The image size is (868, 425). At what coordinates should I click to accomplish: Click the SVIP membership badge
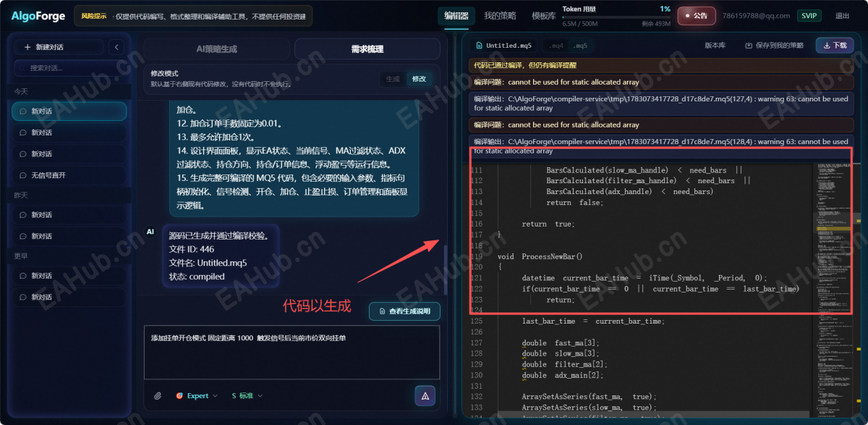click(809, 16)
